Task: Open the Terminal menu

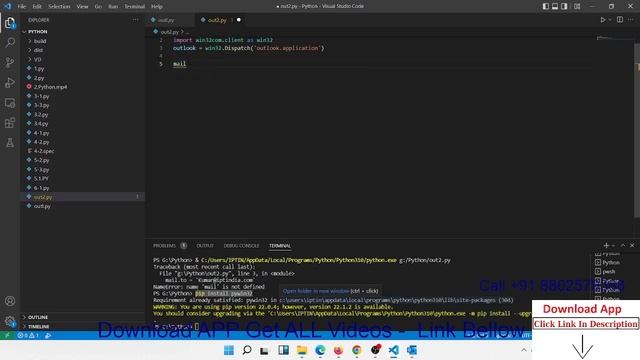Action: point(135,6)
